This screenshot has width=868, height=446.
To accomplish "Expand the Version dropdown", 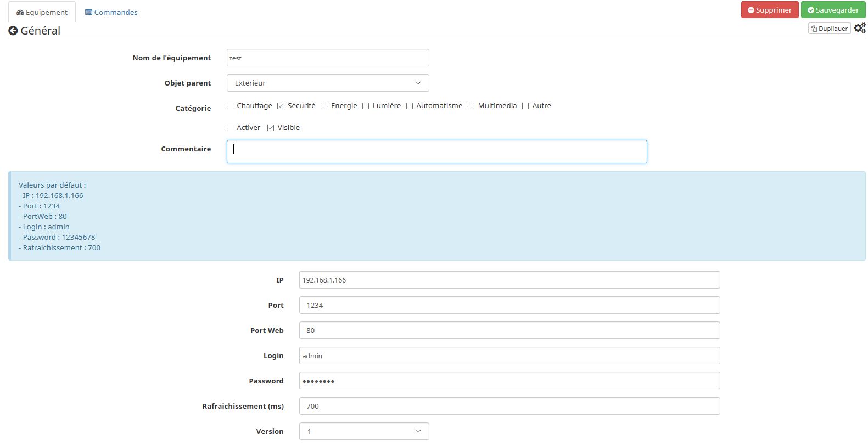I will (x=363, y=431).
